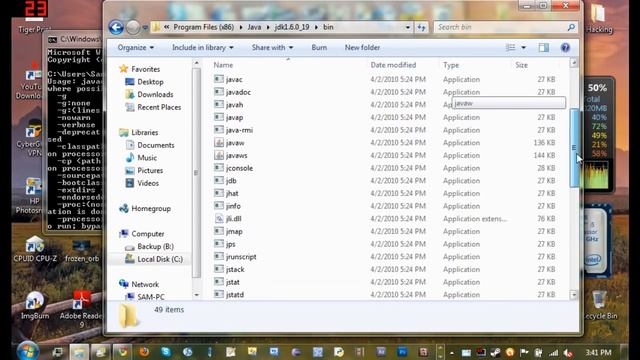The height and width of the screenshot is (360, 640).
Task: Select Computer in navigation pane
Action: (x=147, y=234)
